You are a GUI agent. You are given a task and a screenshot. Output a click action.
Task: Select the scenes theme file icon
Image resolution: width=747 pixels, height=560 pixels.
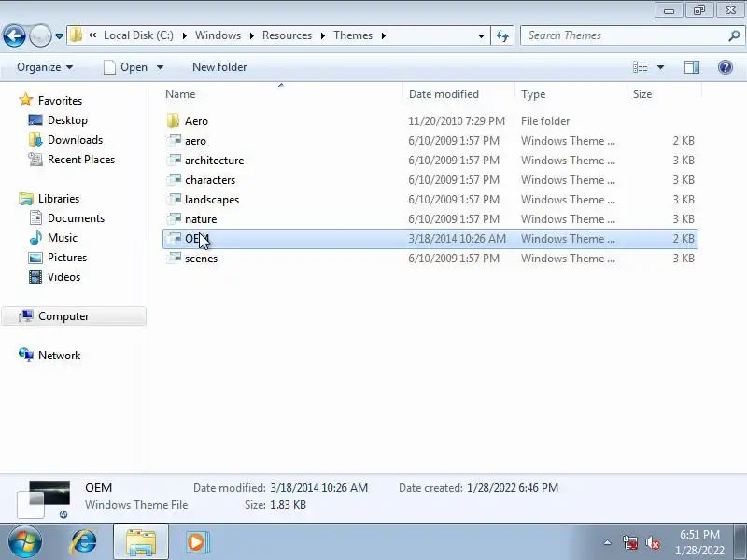coord(174,258)
